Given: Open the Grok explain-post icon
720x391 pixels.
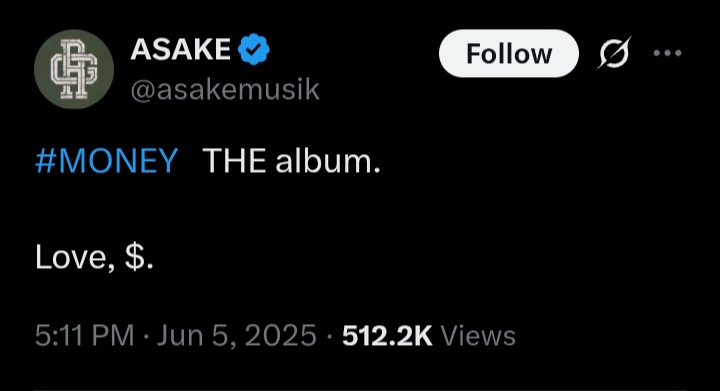Looking at the screenshot, I should coord(614,53).
